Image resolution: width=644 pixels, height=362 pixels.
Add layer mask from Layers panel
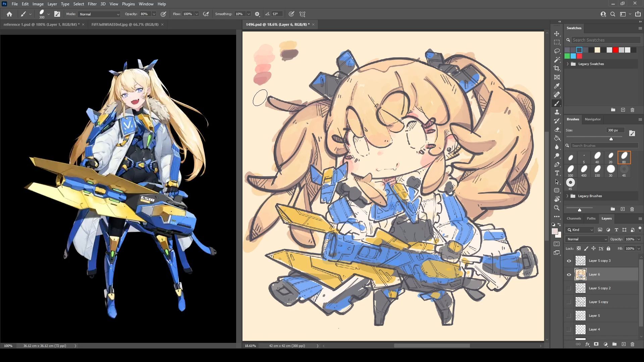(596, 344)
